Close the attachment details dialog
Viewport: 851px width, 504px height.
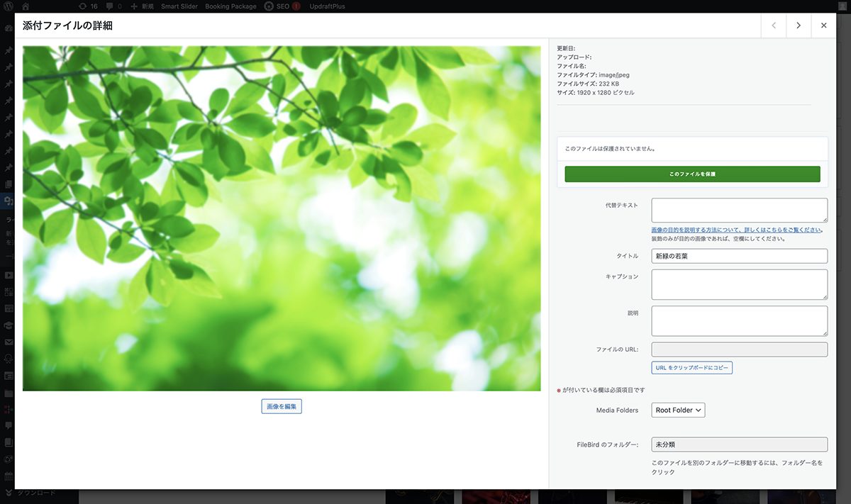(823, 26)
